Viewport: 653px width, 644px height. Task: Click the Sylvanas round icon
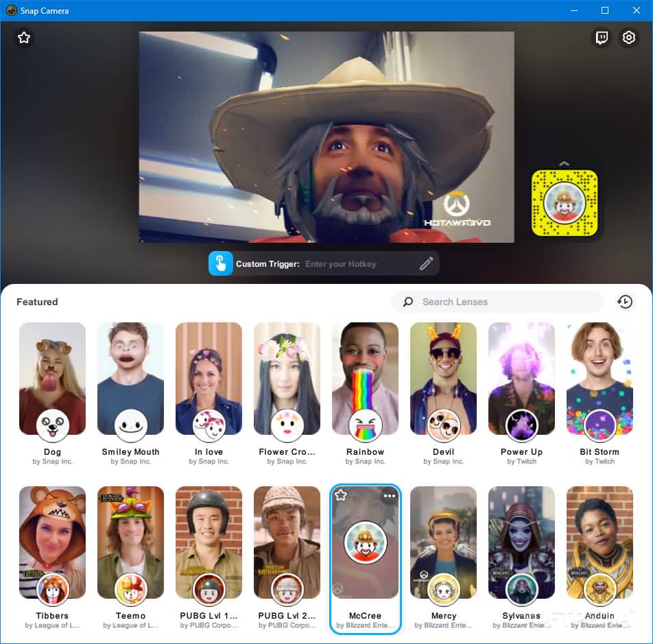pos(521,589)
